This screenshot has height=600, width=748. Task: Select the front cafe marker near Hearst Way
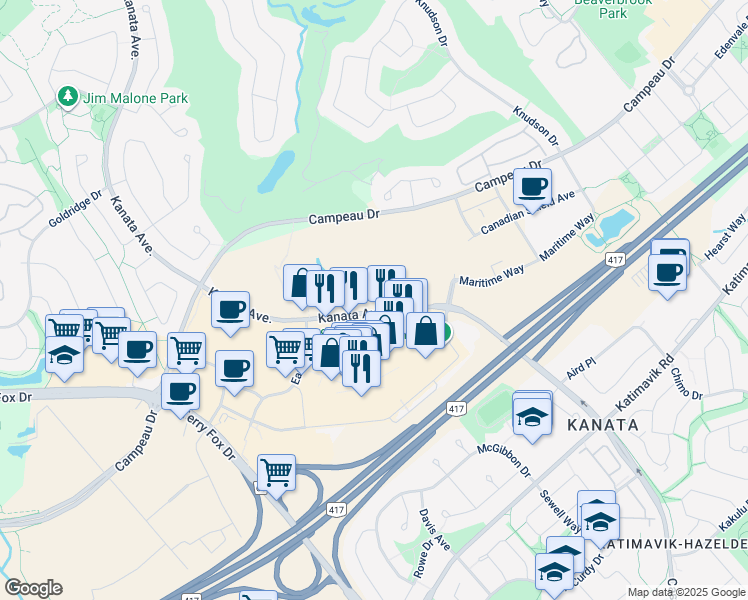click(667, 273)
